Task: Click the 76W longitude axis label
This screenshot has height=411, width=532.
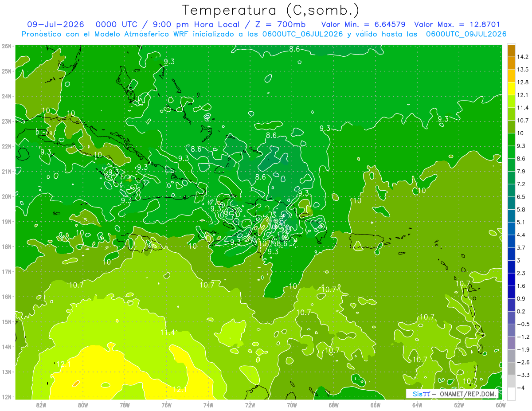Action: pos(166,405)
